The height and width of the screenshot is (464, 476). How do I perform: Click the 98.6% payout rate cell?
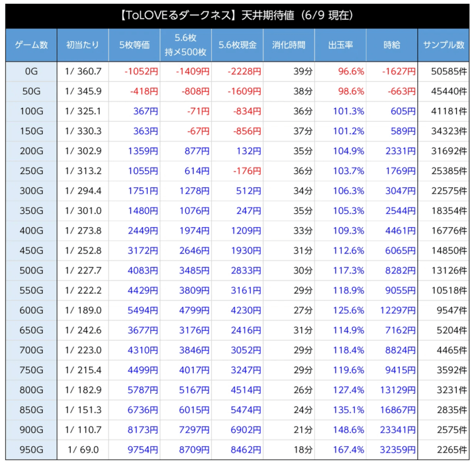point(340,91)
